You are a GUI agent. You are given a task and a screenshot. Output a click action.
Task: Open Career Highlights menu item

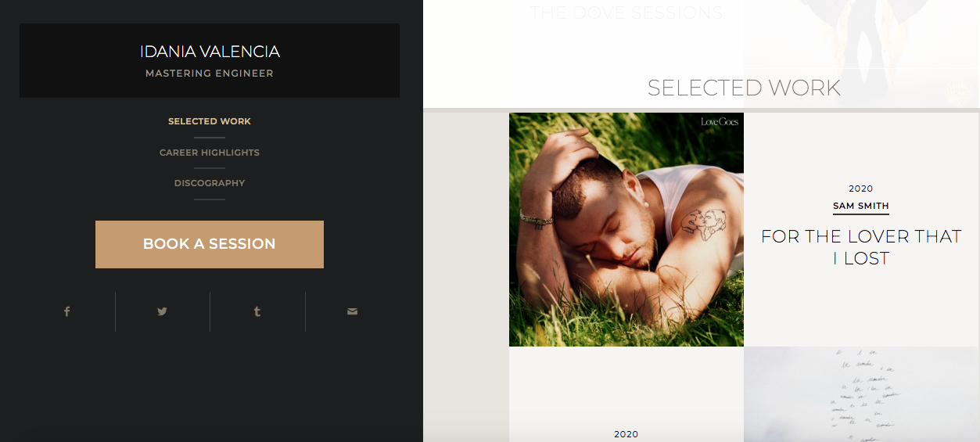pyautogui.click(x=210, y=153)
